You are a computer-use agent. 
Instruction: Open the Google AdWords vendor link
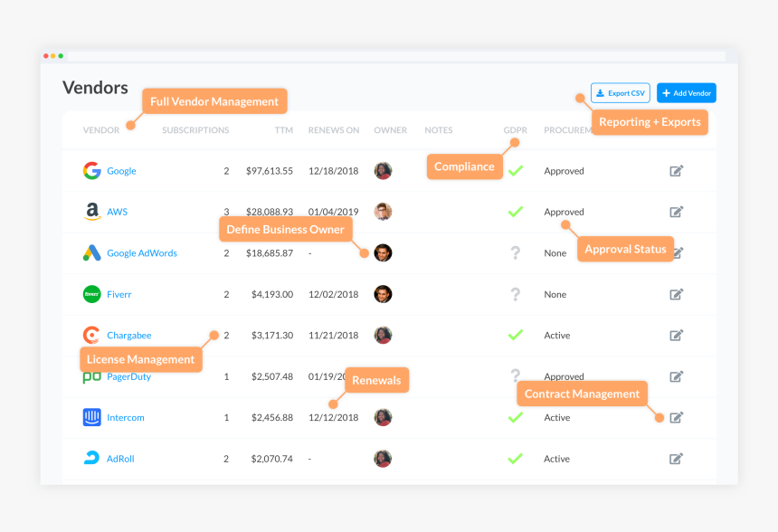(142, 253)
